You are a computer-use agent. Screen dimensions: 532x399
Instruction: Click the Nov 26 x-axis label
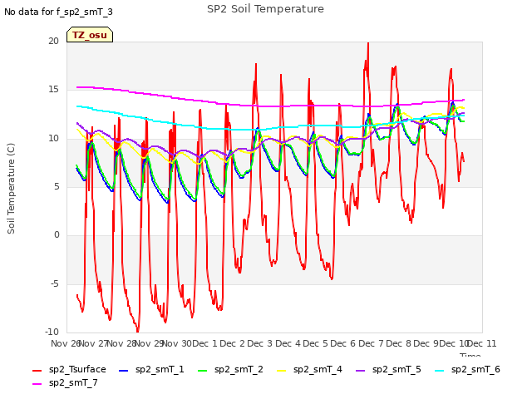pos(66,343)
